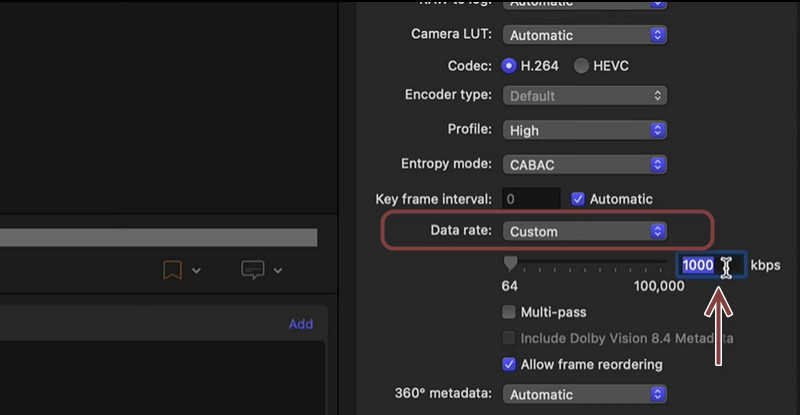Enable the Multi-pass checkbox
The height and width of the screenshot is (415, 800).
pos(510,313)
